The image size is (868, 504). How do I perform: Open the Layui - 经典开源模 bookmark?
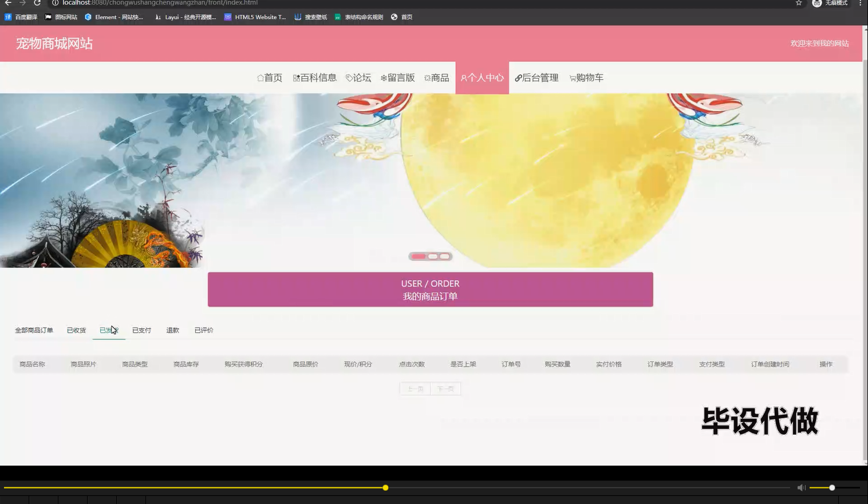click(186, 17)
